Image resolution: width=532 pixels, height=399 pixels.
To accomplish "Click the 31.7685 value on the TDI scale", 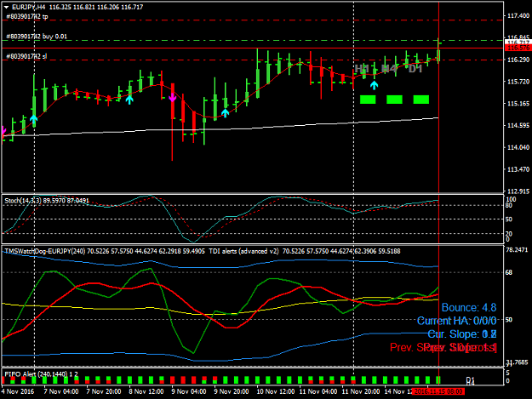I will pyautogui.click(x=517, y=362).
